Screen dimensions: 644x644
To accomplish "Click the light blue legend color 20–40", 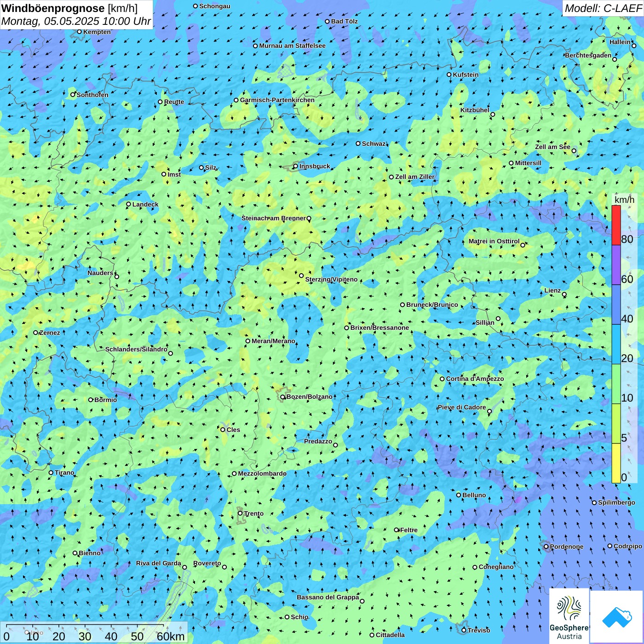I will pos(616,345).
